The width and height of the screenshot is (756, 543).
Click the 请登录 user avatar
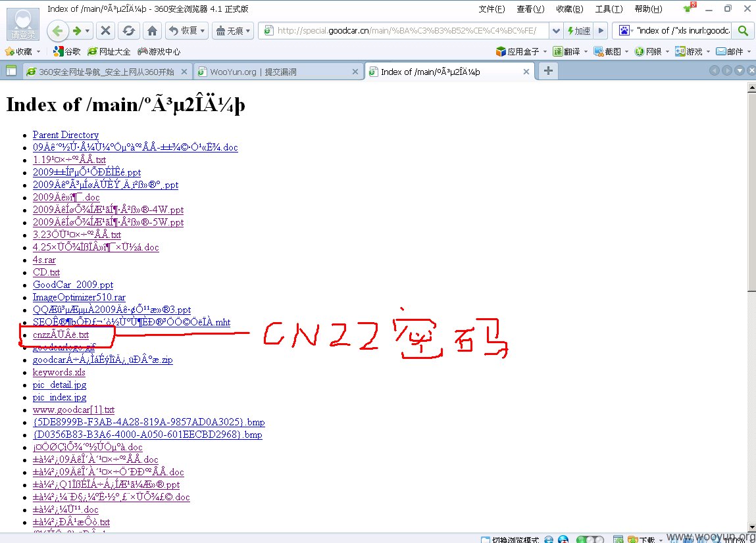[23, 24]
